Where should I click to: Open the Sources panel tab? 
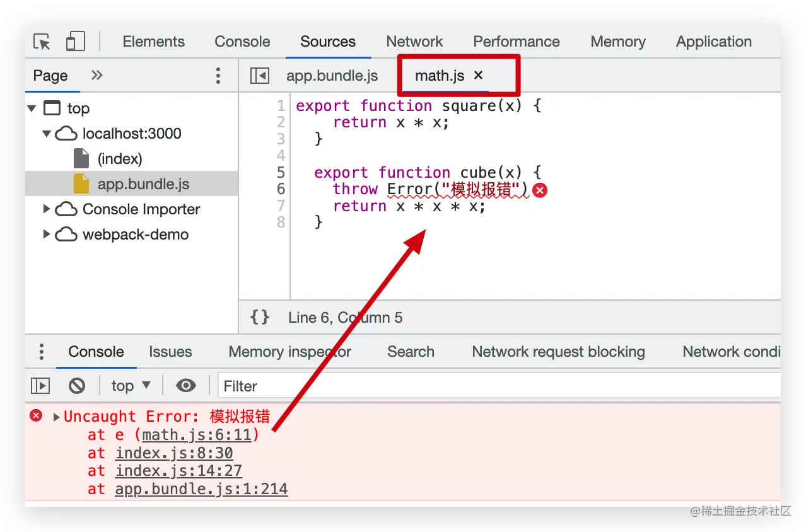tap(328, 42)
